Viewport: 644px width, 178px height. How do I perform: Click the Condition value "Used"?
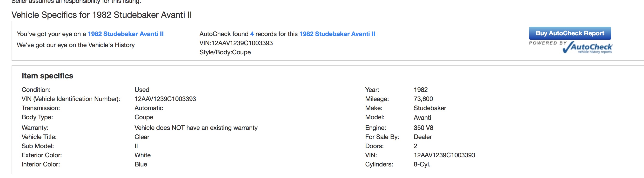click(x=142, y=90)
